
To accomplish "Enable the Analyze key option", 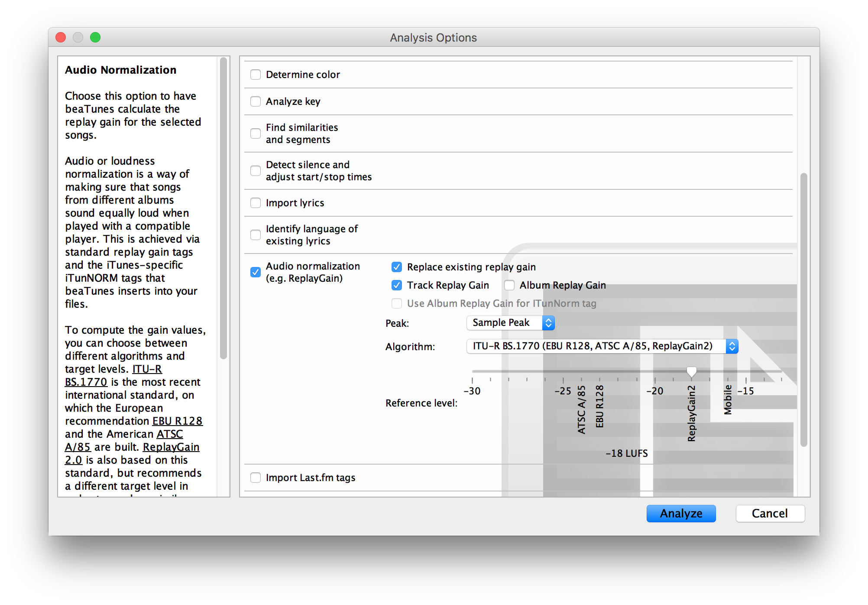I will coord(255,101).
